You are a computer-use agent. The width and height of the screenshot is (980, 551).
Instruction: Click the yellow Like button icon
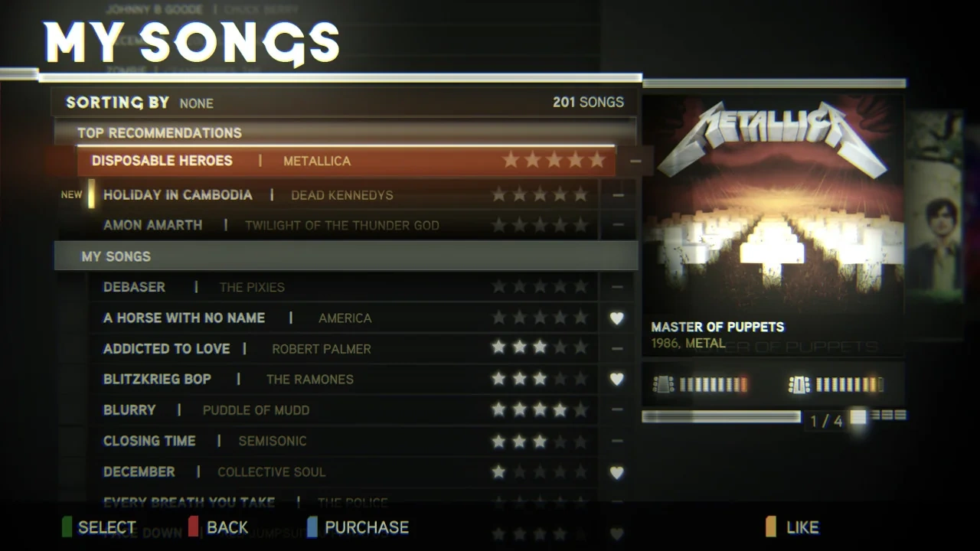[x=771, y=527]
